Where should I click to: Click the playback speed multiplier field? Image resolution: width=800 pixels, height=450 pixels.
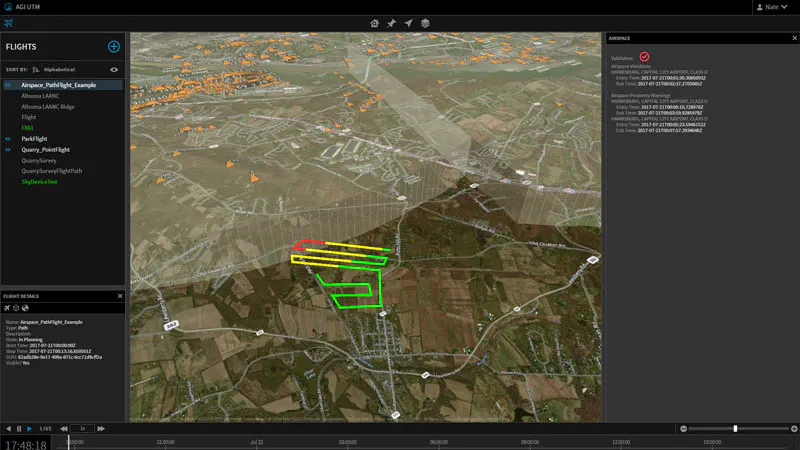[x=82, y=429]
